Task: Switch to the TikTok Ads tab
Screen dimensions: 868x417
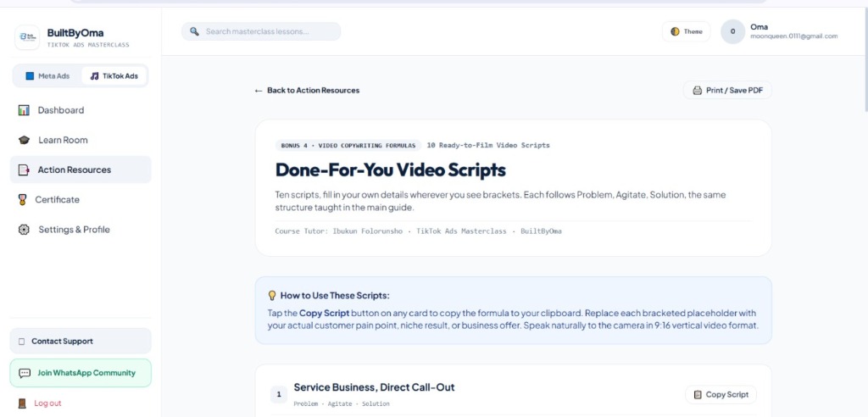Action: pos(114,76)
